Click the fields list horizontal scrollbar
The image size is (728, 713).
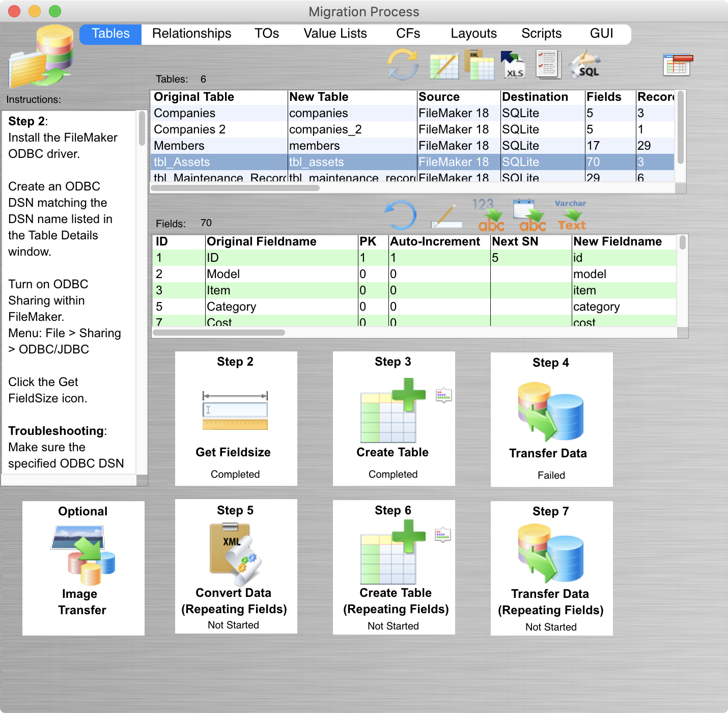pyautogui.click(x=219, y=333)
